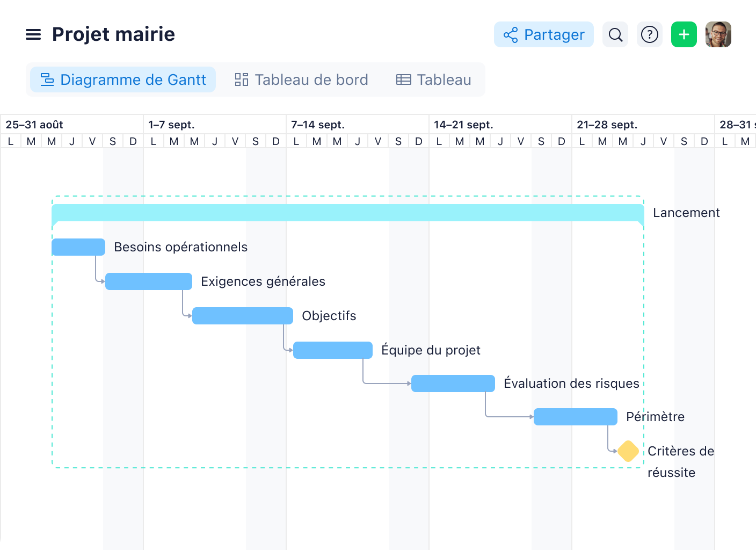
Task: Open the user profile avatar
Action: [718, 34]
